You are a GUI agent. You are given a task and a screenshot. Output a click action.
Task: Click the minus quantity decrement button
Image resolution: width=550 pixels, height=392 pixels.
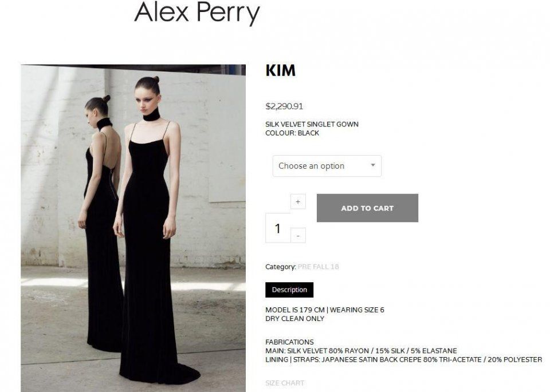(x=298, y=235)
